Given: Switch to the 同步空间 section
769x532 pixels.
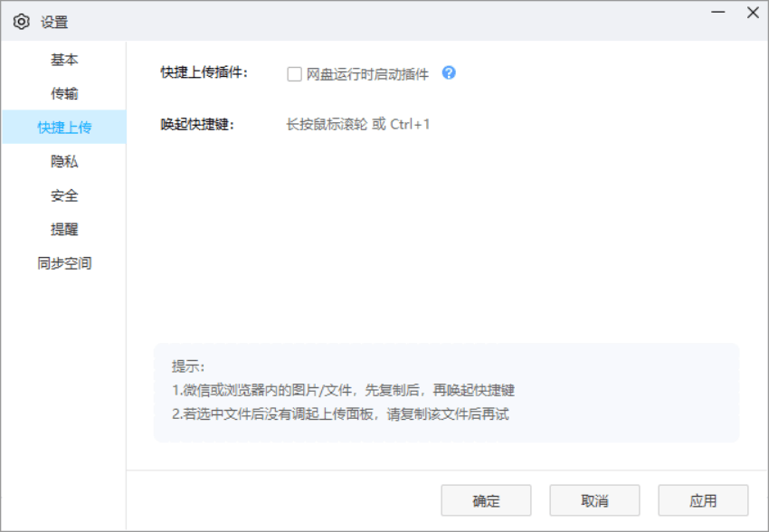Looking at the screenshot, I should point(63,263).
